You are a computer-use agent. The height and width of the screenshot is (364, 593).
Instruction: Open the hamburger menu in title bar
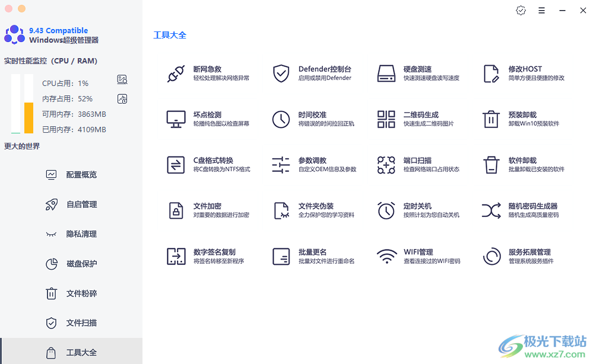point(541,11)
